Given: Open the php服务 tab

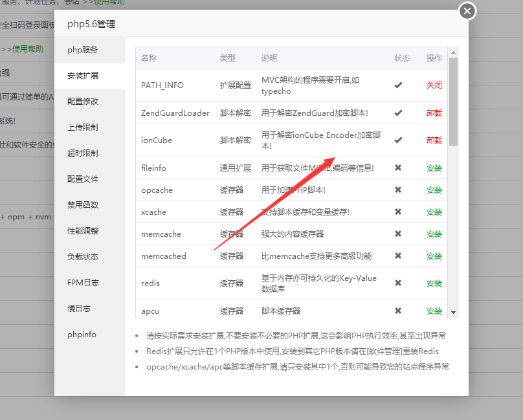Looking at the screenshot, I should (x=83, y=49).
